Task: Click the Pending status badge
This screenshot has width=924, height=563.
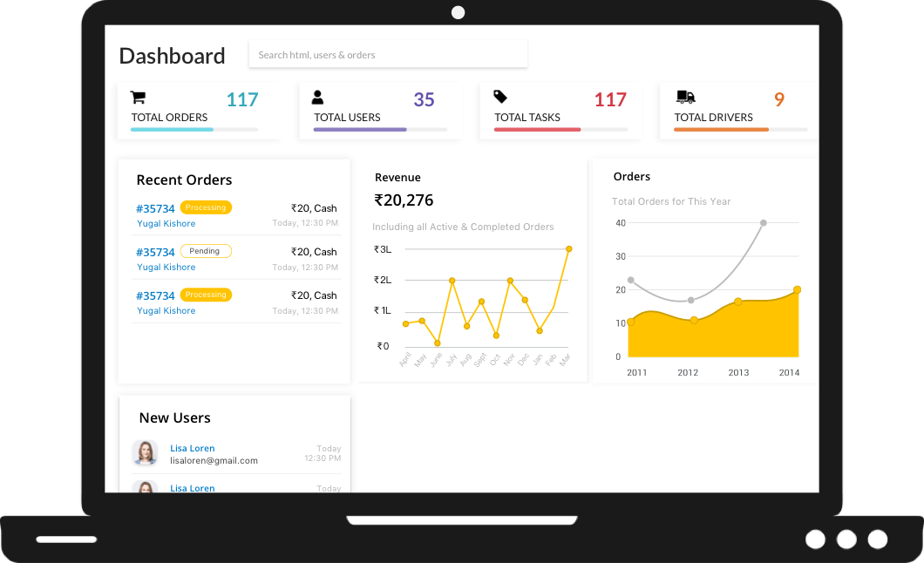Action: (x=206, y=251)
